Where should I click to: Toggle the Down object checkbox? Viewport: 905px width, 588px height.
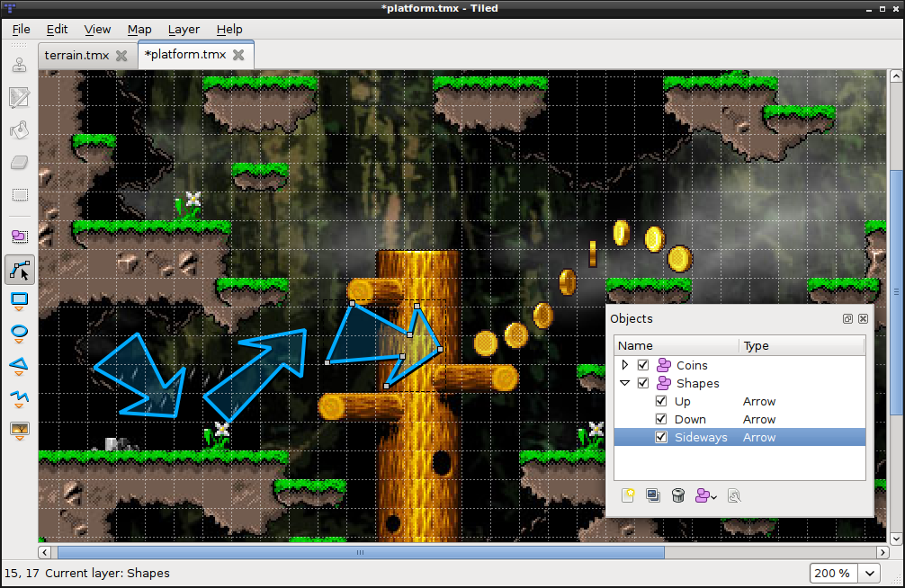(661, 420)
